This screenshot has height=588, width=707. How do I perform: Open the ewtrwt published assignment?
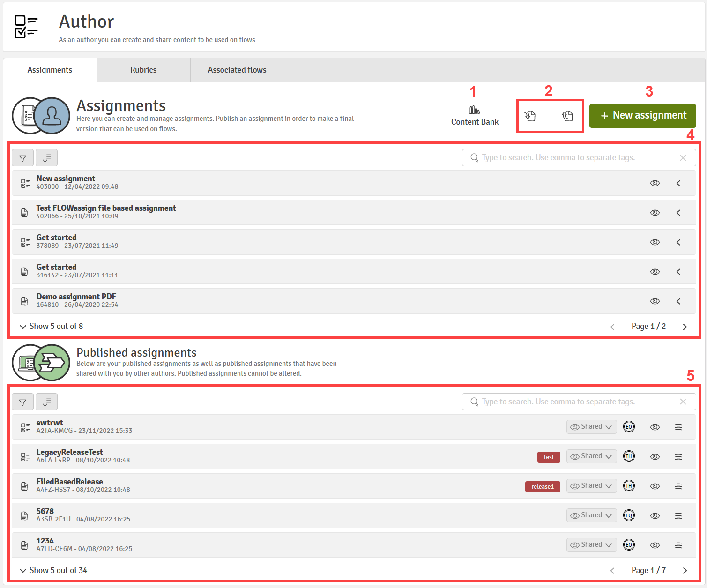[x=354, y=427]
